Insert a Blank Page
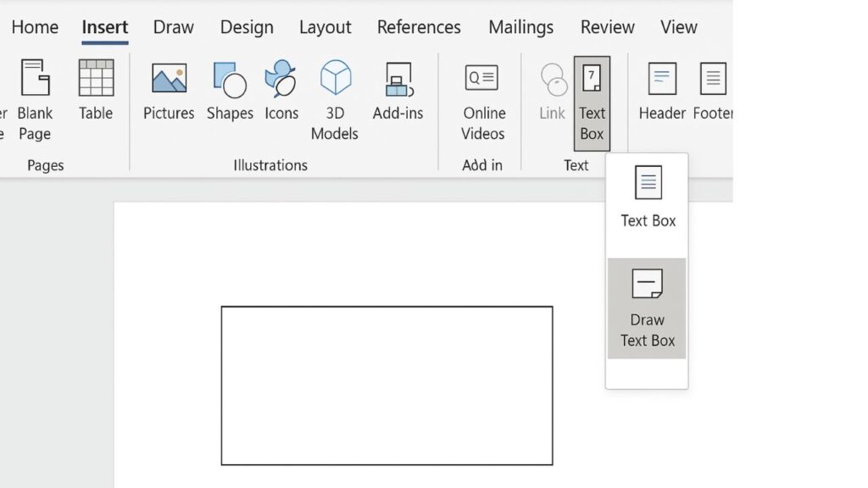Viewport: 868px width, 488px height. tap(35, 100)
